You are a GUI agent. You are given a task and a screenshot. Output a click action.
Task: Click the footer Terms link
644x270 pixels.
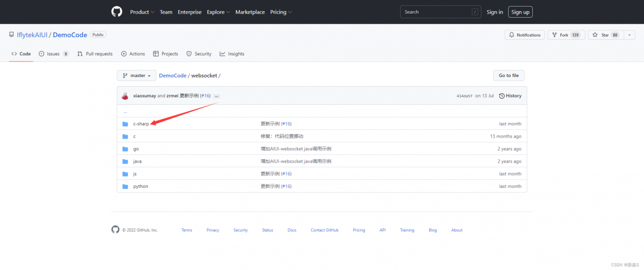point(187,230)
